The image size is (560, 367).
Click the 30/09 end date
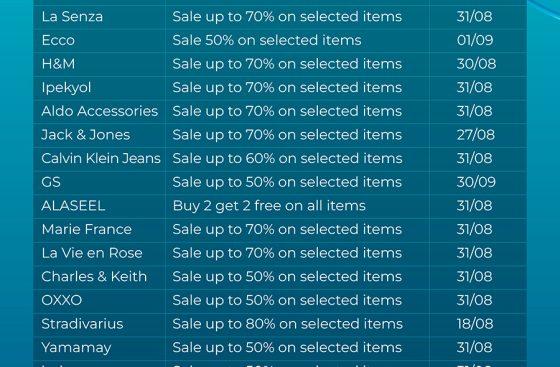(x=476, y=182)
